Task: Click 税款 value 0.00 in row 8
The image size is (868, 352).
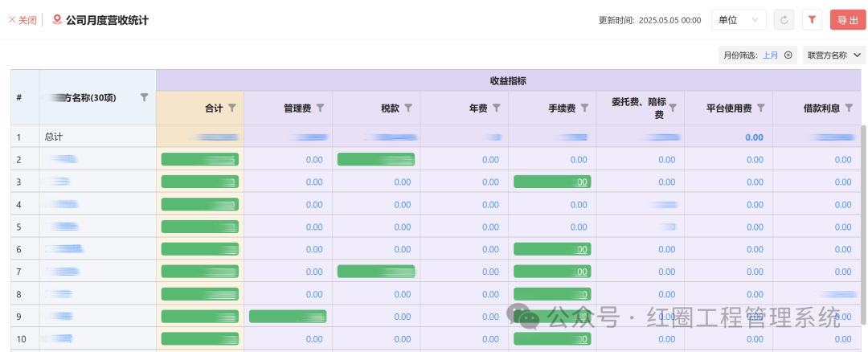Action: click(403, 294)
